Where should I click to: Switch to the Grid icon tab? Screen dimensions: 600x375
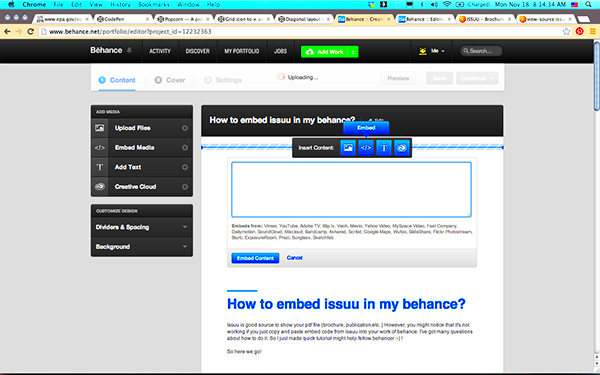tap(243, 19)
